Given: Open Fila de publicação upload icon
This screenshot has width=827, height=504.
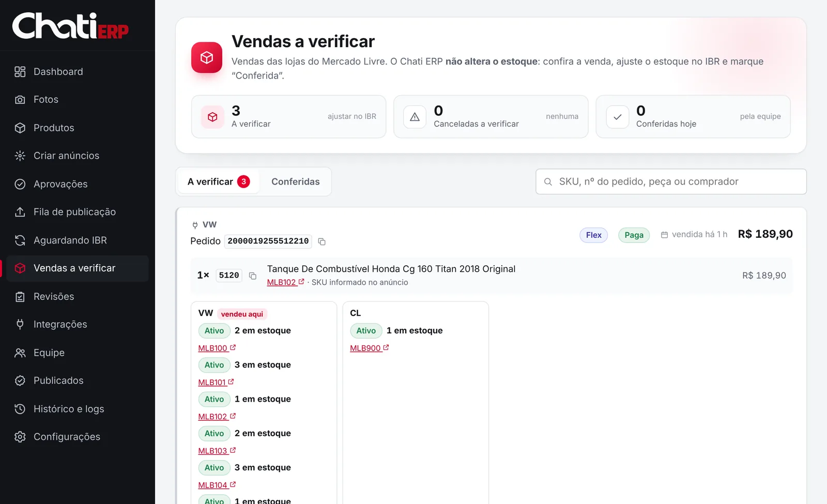Looking at the screenshot, I should pyautogui.click(x=20, y=212).
